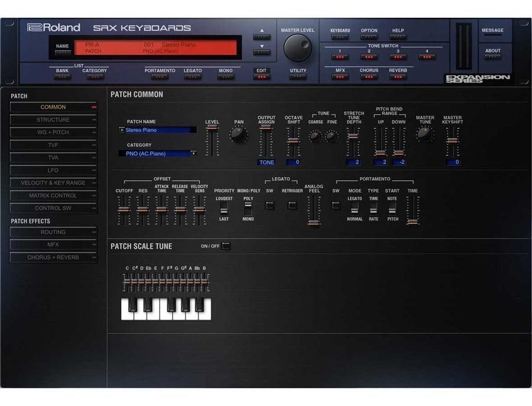Switch to the TVF tab
This screenshot has width=532, height=406.
[54, 145]
